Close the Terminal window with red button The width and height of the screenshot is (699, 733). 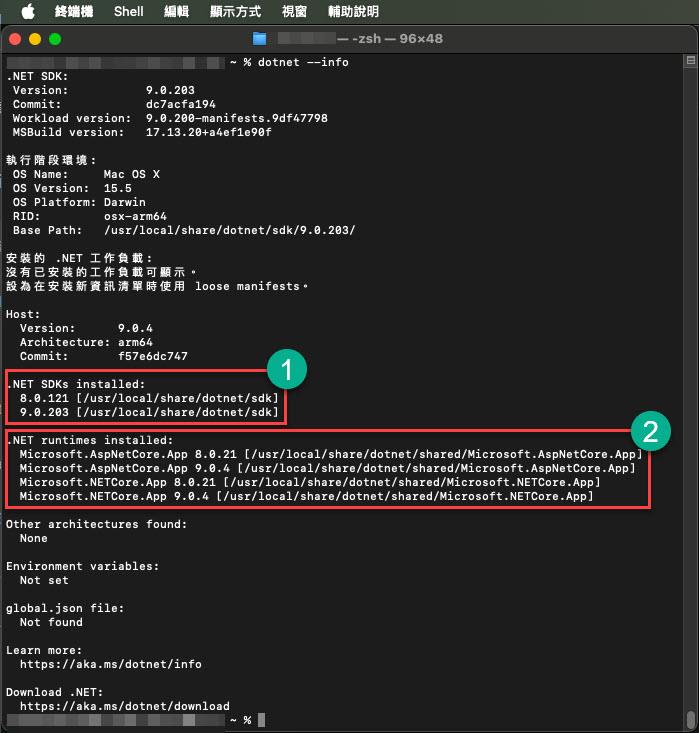[15, 39]
